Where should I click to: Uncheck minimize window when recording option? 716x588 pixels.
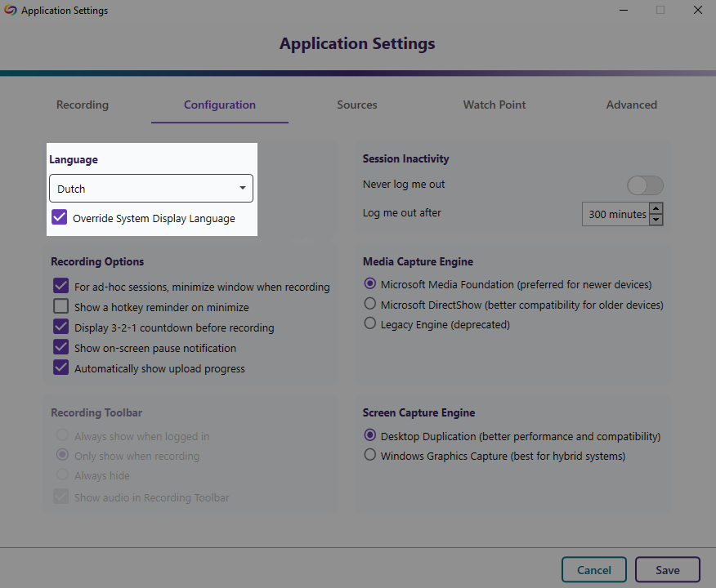coord(60,286)
